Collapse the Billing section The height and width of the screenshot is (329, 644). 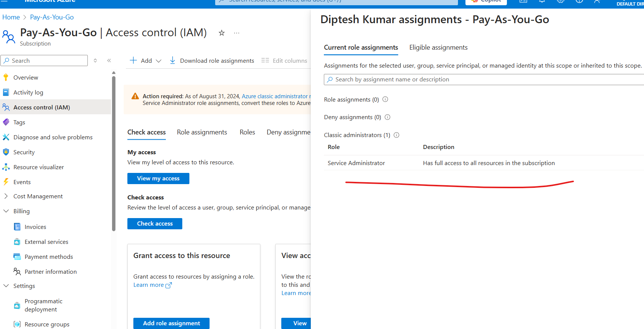(x=6, y=211)
